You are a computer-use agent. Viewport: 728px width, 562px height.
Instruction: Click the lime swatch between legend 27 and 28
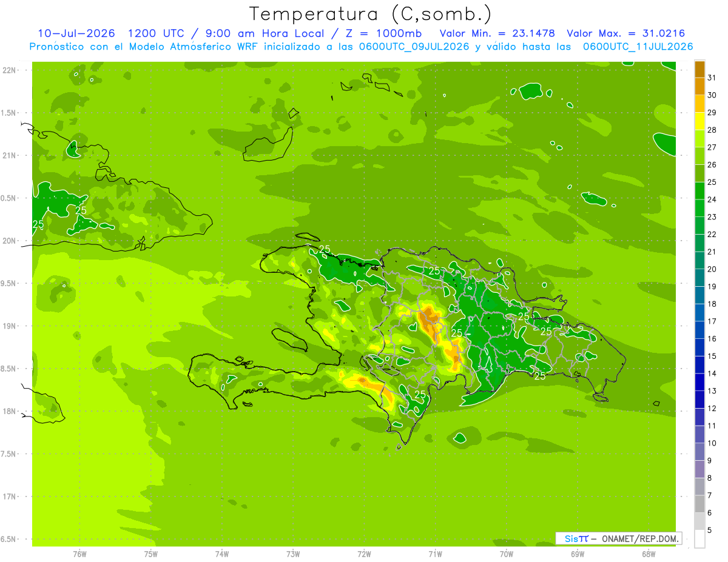coord(699,138)
